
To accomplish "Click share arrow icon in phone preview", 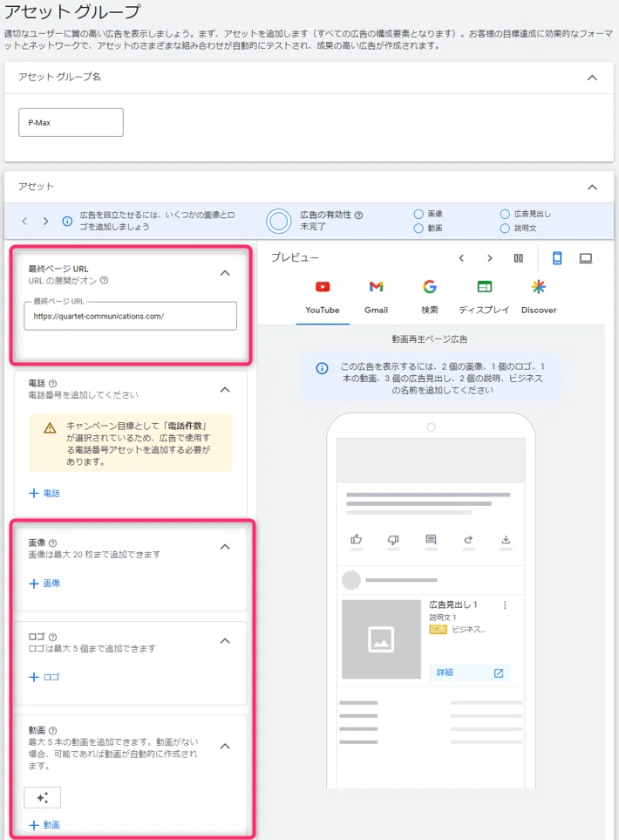I will (x=468, y=539).
